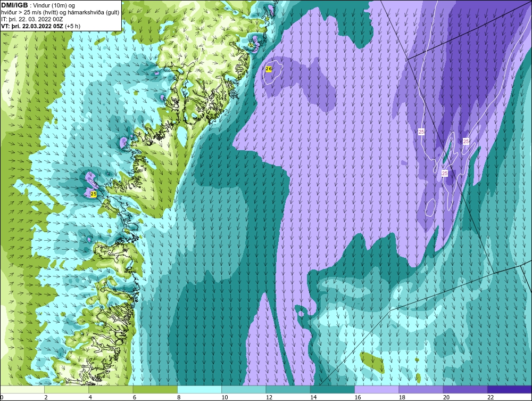Click the 8–10 m/s light cyan swatch

(x=199, y=389)
